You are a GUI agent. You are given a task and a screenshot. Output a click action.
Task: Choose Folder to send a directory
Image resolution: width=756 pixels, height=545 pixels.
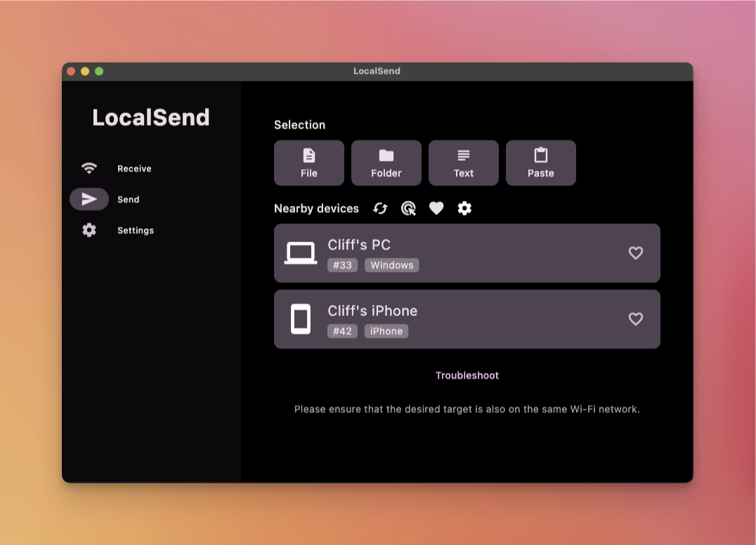[x=386, y=162]
